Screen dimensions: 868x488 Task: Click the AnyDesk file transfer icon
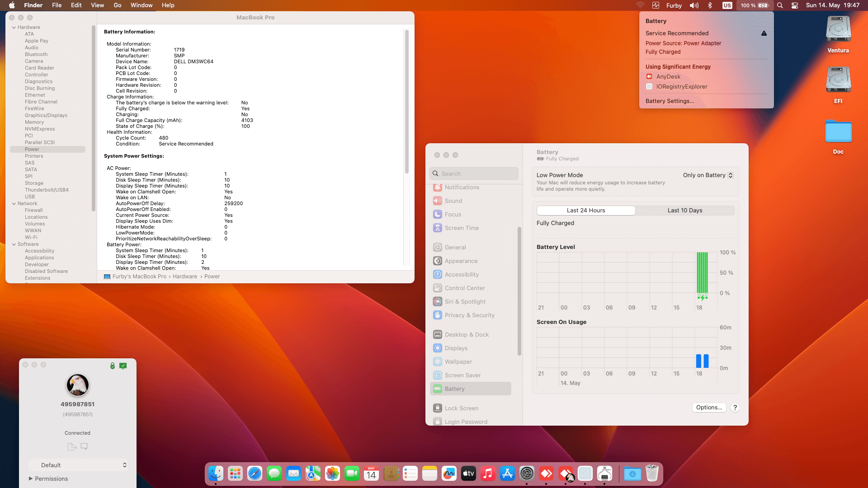(71, 446)
